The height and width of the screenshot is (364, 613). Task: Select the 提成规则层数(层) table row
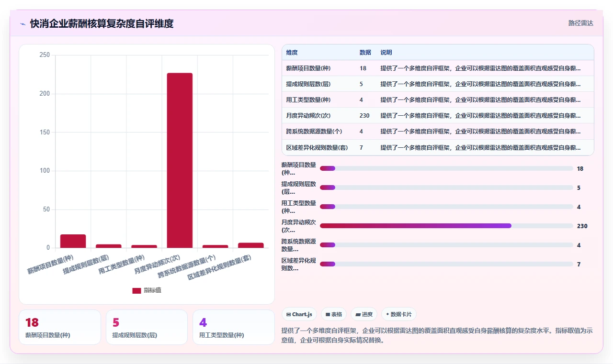tap(438, 84)
